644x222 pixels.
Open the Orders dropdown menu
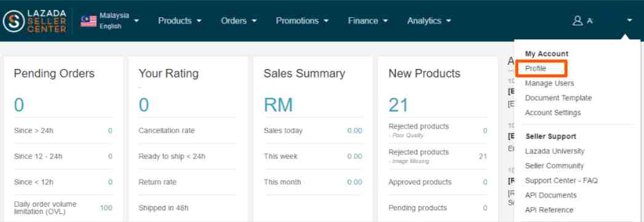pyautogui.click(x=239, y=20)
